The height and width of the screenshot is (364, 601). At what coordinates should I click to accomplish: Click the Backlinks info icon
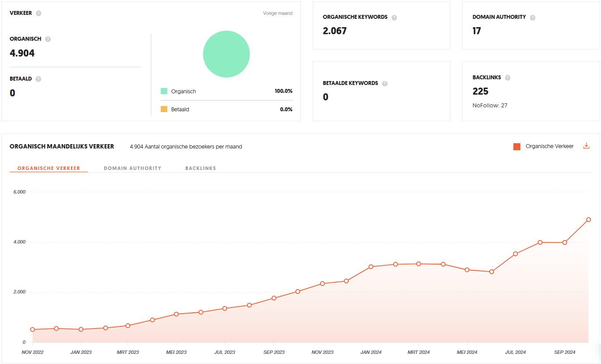[508, 78]
